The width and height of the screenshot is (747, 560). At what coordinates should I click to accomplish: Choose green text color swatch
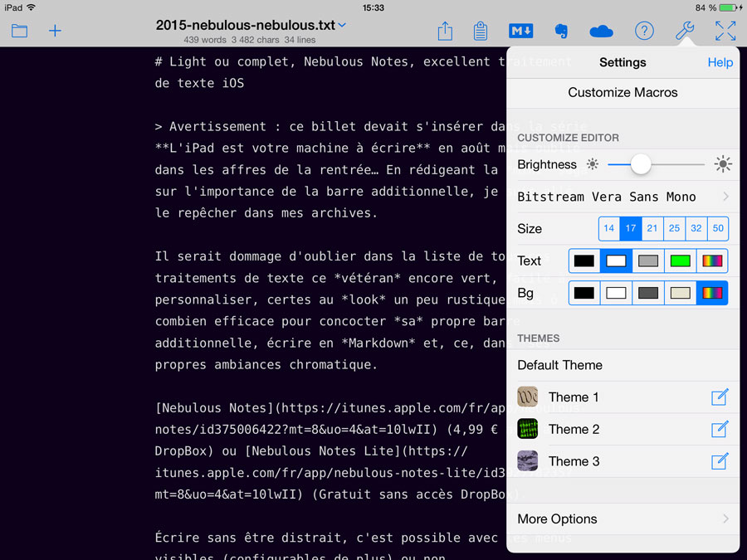(x=681, y=261)
